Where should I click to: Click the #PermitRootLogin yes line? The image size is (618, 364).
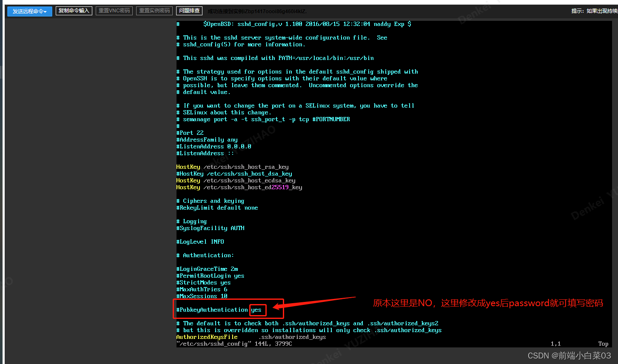click(211, 276)
